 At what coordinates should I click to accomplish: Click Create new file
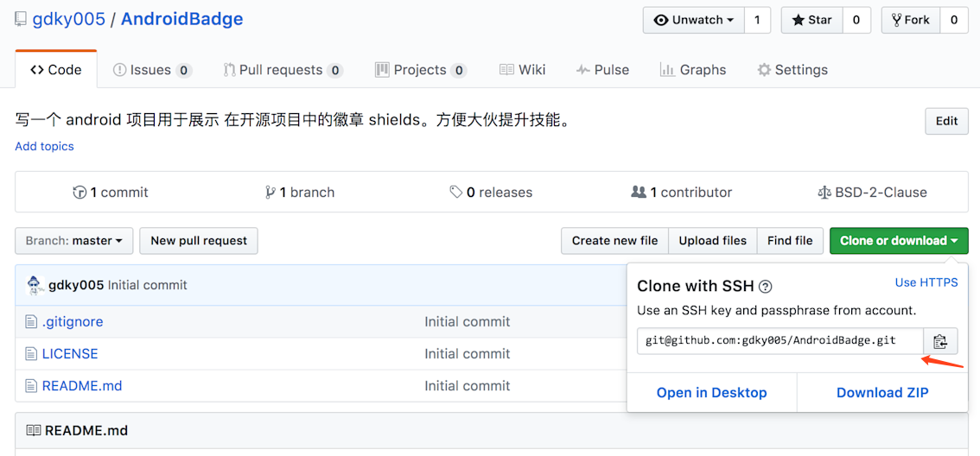[615, 240]
